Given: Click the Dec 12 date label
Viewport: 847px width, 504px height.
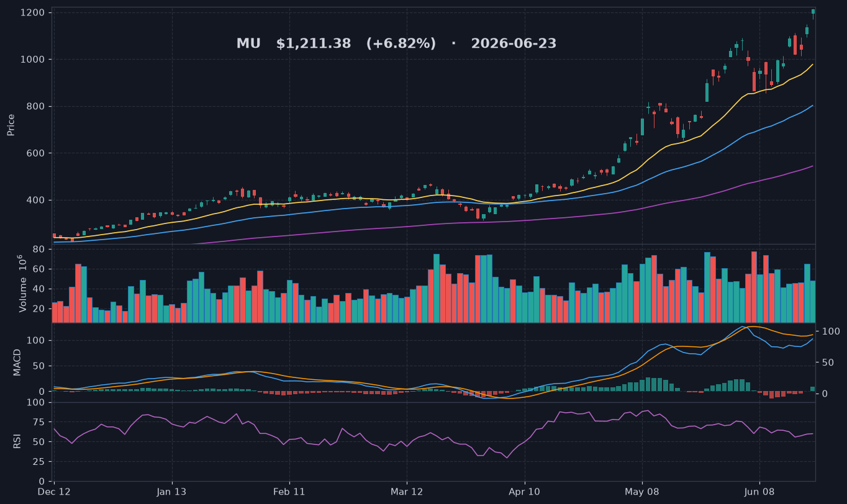Looking at the screenshot, I should point(55,492).
